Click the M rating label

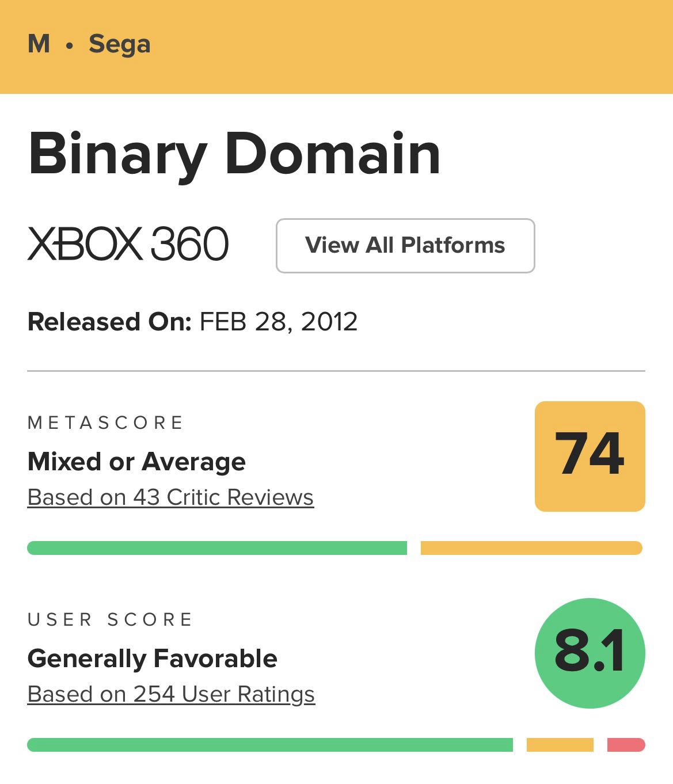point(39,44)
